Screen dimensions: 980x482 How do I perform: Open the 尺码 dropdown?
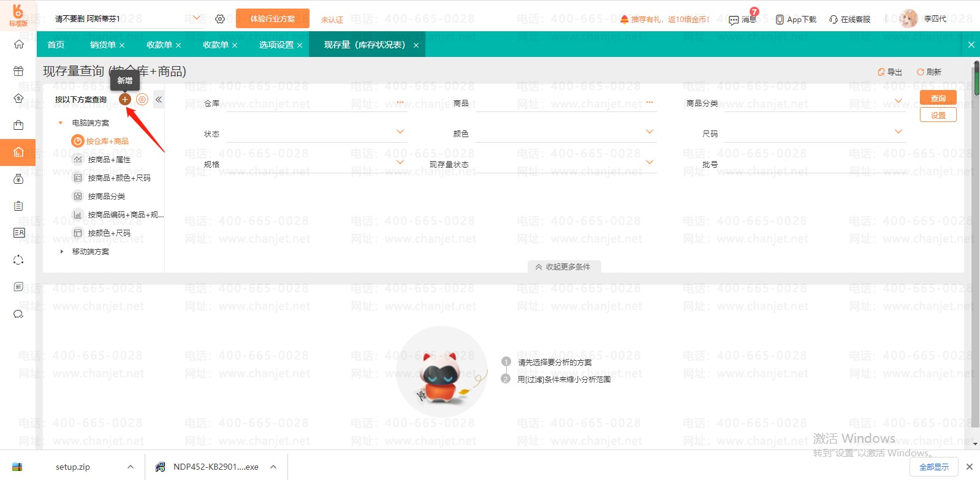(x=898, y=132)
